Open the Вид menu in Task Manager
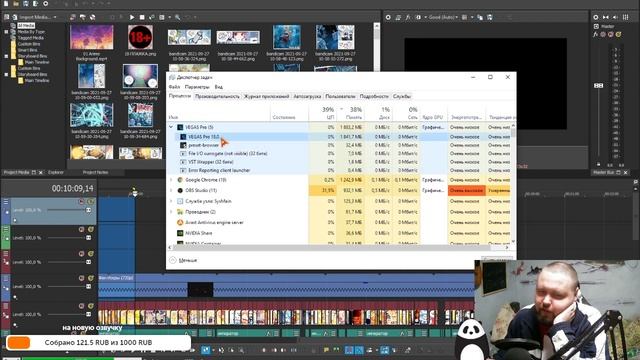The width and height of the screenshot is (640, 360). pos(219,87)
